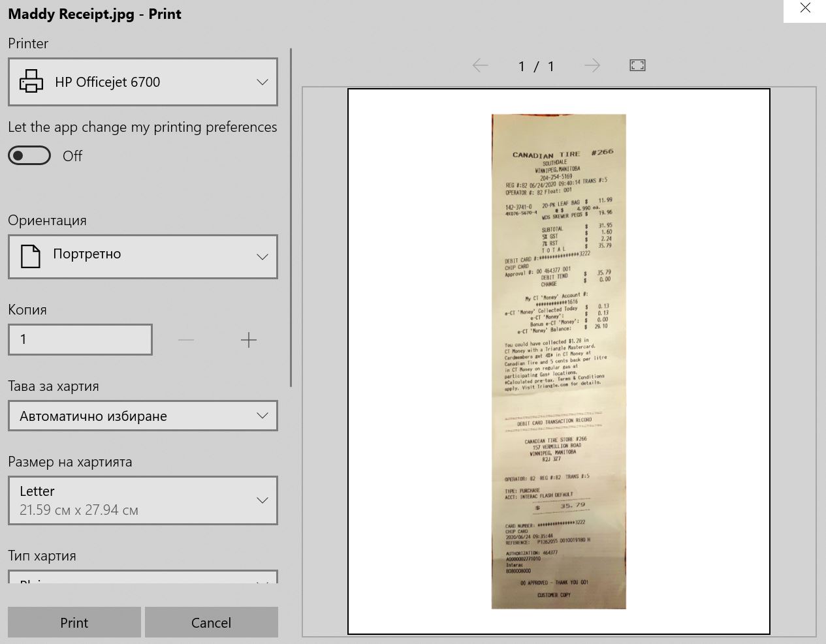Click the '1 / 1' page indicator
This screenshot has width=826, height=644.
[536, 66]
